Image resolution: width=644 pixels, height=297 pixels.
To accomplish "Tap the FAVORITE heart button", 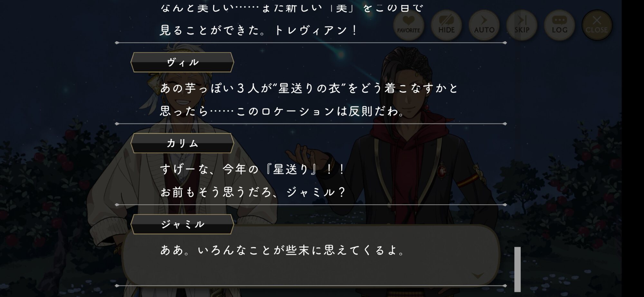I will pos(409,25).
